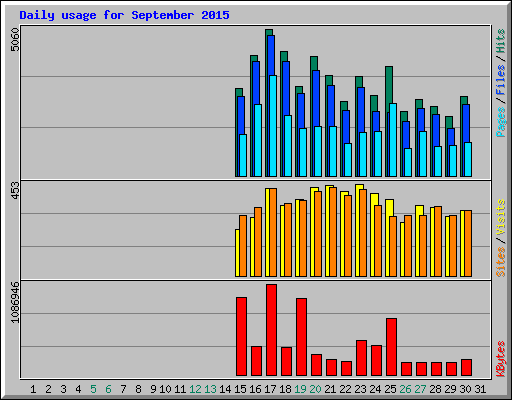Click the green Hits legend label
512x400 pixels.
pos(500,41)
